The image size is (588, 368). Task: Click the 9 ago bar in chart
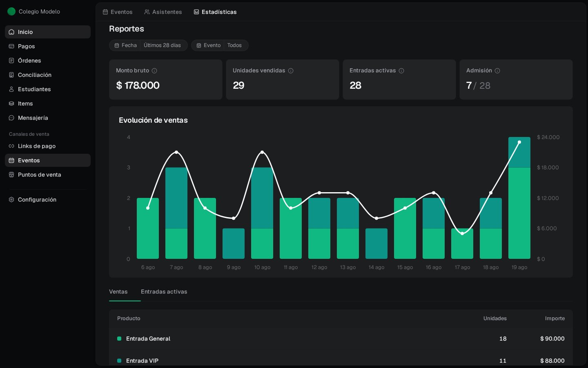coord(234,244)
